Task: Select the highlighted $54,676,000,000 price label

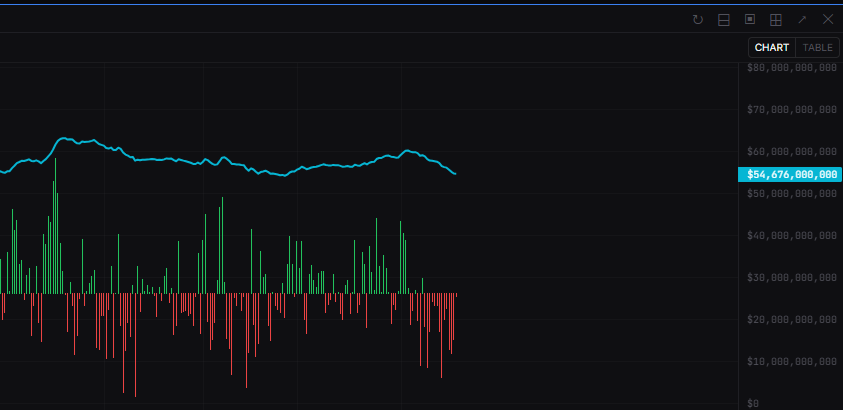Action: coord(790,175)
